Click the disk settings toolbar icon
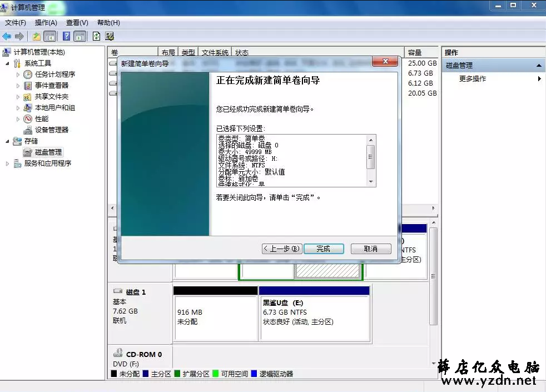Screen dimensions: 546x392 [110, 36]
